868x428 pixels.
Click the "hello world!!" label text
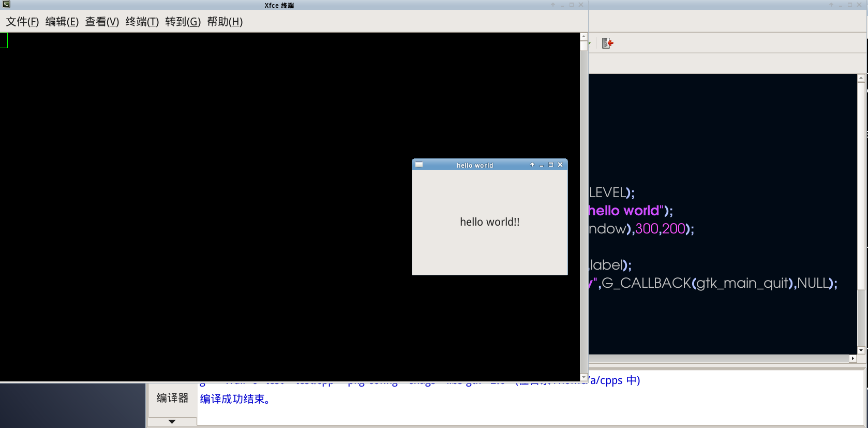point(489,222)
